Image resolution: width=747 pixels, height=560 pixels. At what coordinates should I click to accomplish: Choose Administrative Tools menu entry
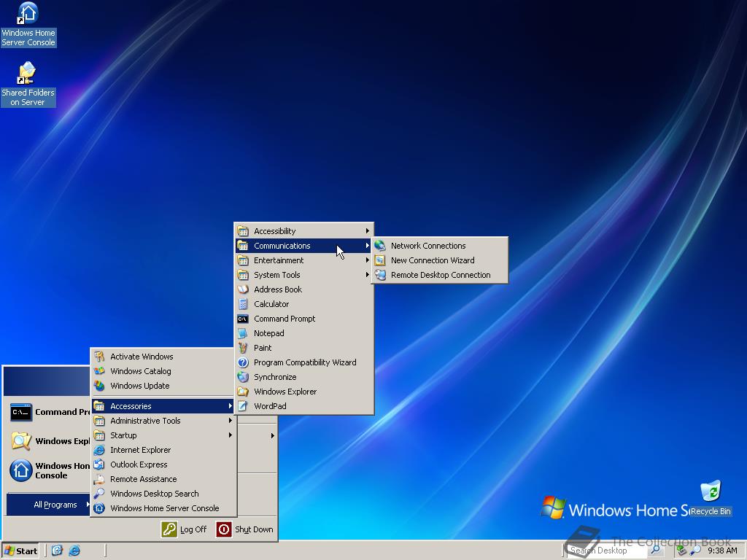pos(163,421)
